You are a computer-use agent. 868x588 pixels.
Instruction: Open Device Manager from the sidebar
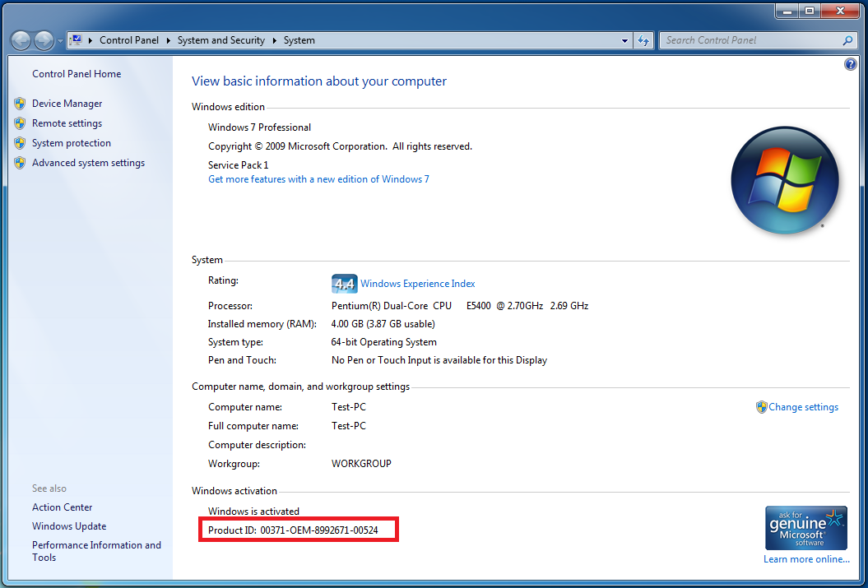tap(67, 104)
